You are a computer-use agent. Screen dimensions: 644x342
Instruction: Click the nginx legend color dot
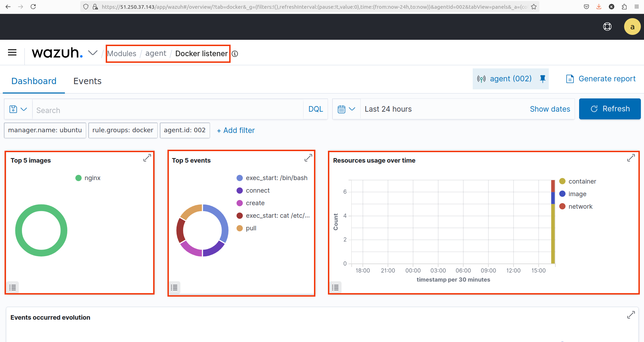(x=78, y=178)
